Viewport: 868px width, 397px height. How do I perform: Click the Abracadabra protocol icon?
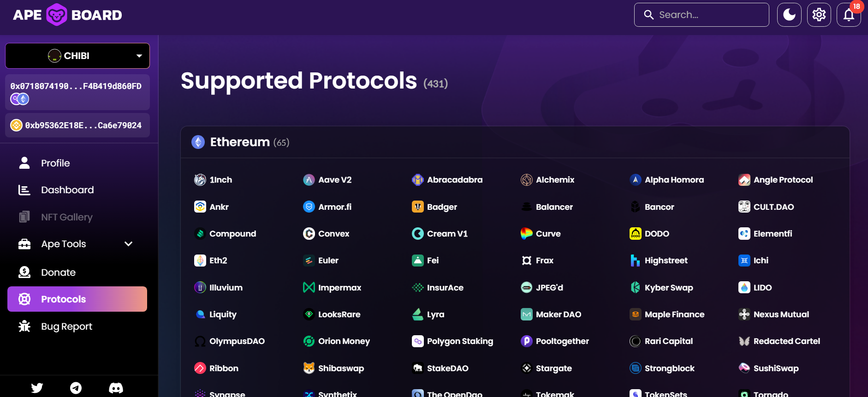click(x=418, y=180)
